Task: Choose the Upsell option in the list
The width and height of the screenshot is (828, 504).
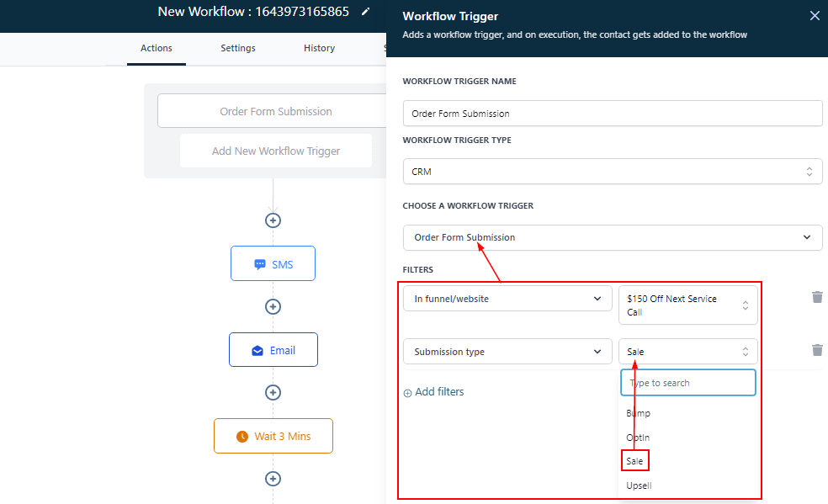Action: (639, 485)
